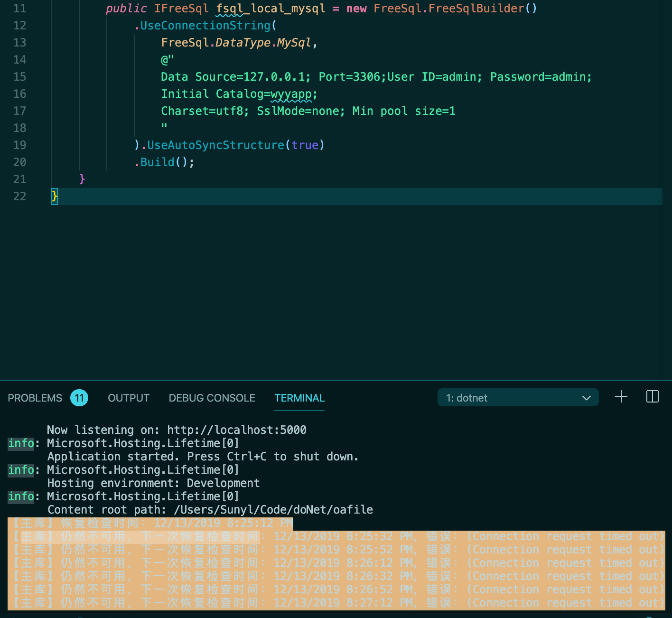Open the http://localhost:5000 link in terminal

click(237, 430)
